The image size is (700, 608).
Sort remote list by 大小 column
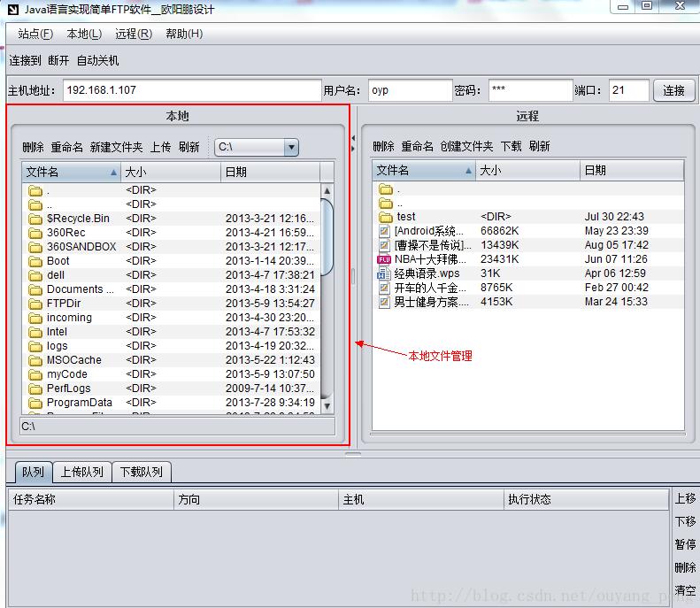[x=527, y=170]
